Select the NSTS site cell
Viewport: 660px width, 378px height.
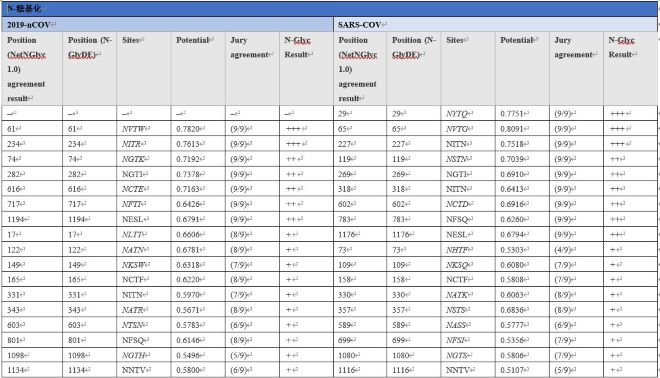click(x=468, y=310)
